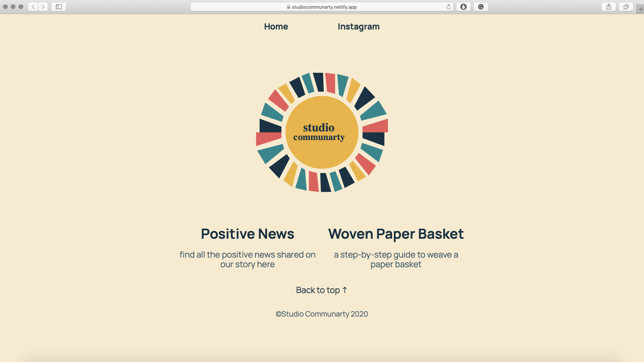The height and width of the screenshot is (362, 644).
Task: Click 'find all the positive news' description
Action: point(248,259)
